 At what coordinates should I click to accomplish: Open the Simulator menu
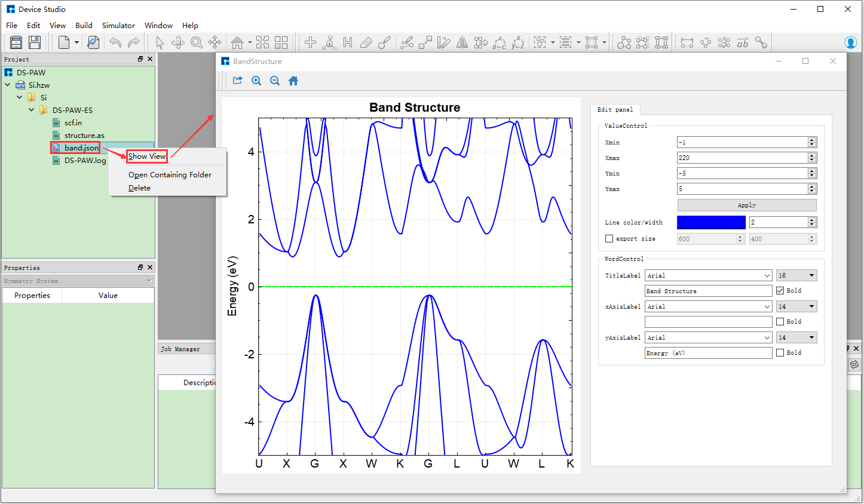pyautogui.click(x=118, y=26)
